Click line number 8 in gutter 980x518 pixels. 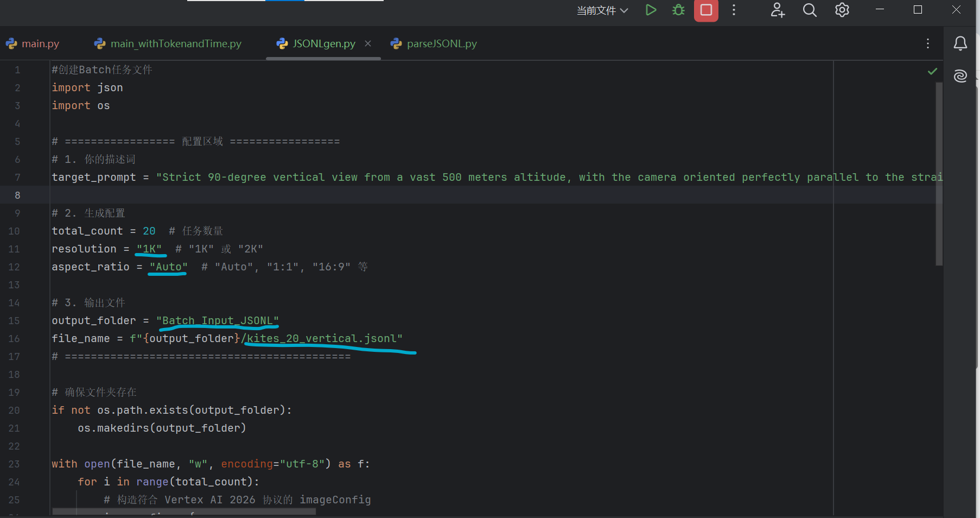[x=17, y=195]
